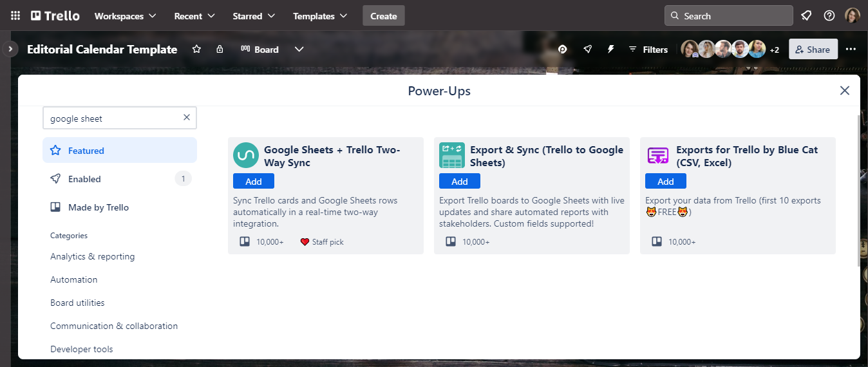Clear the google sheet search text
Image resolution: width=868 pixels, height=367 pixels.
click(187, 118)
